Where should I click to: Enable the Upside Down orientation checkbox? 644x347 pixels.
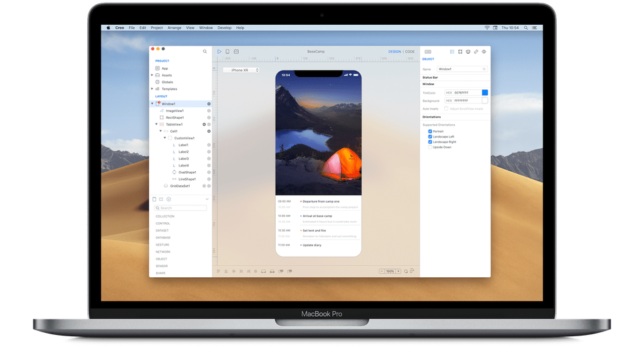(x=430, y=147)
